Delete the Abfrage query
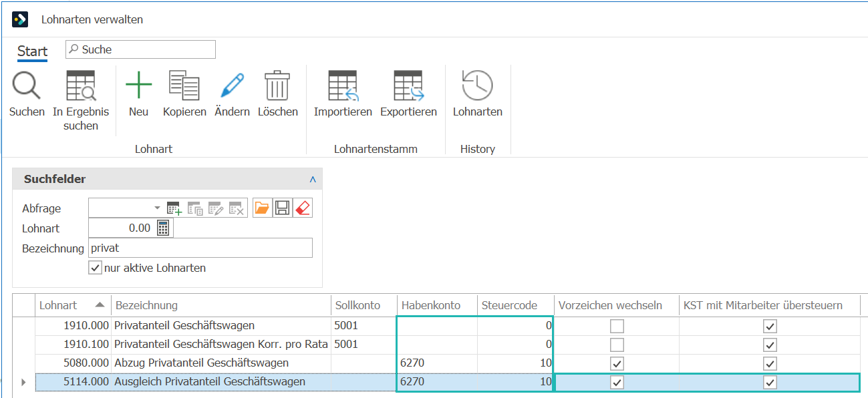 pos(237,208)
